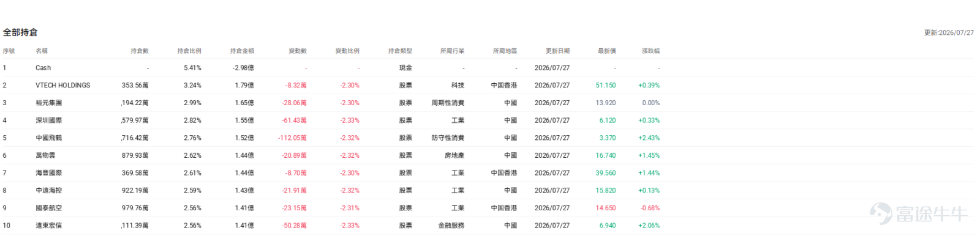Viewport: 980px width, 236px height.
Task: Open the Cash holding row
Action: 488,68
